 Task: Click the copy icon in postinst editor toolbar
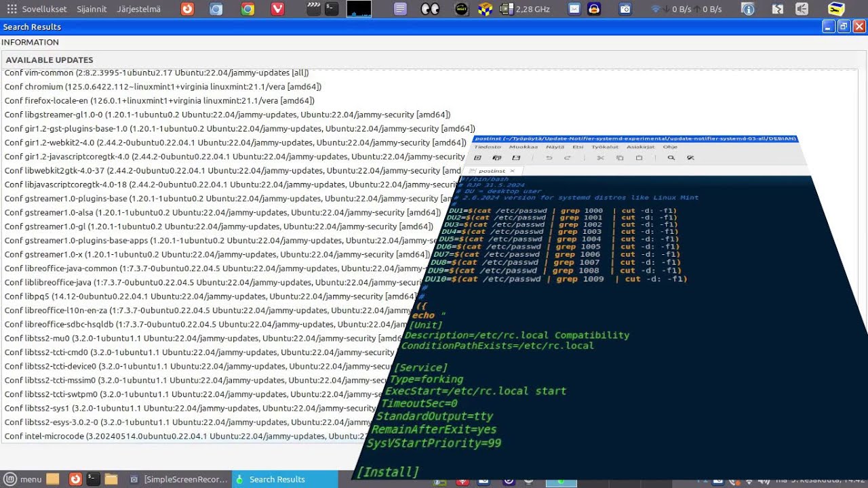click(620, 158)
